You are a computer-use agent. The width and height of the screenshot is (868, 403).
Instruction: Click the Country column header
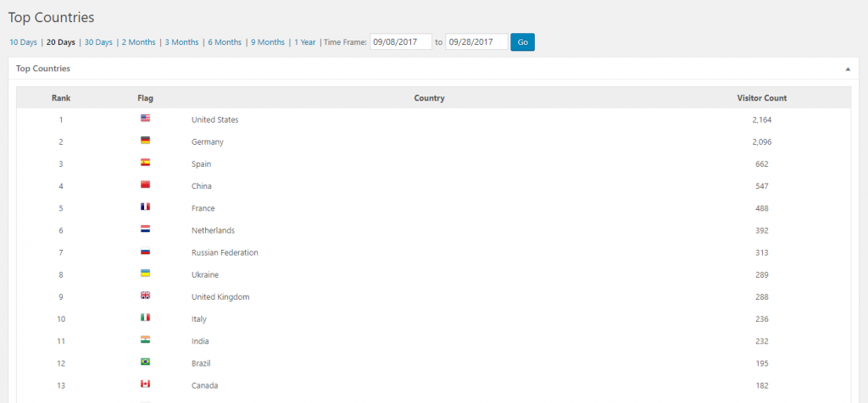[x=429, y=98]
